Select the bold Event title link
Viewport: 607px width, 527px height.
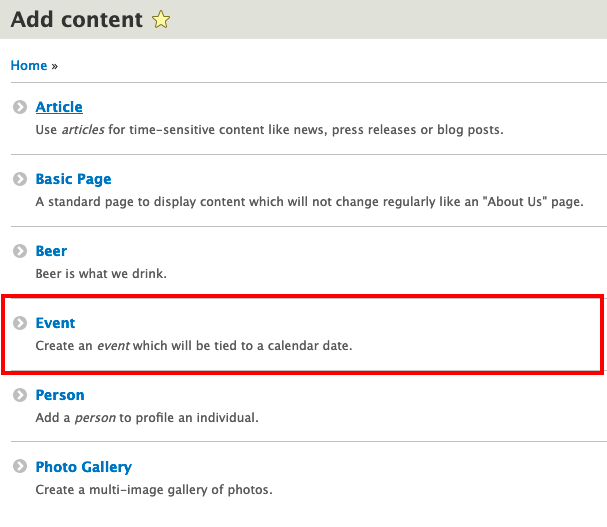(x=55, y=323)
